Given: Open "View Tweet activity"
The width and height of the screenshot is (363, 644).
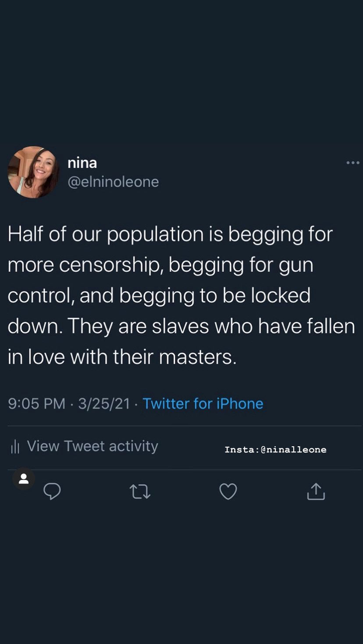Looking at the screenshot, I should [x=93, y=446].
